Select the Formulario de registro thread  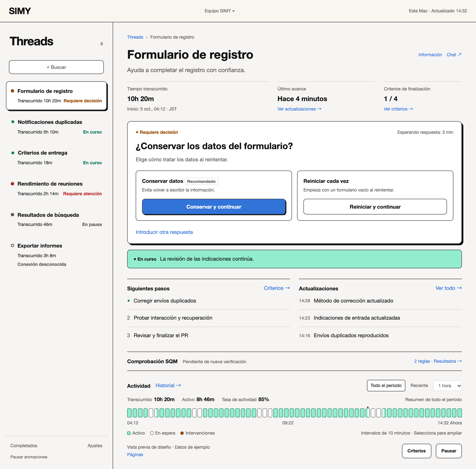pos(56,96)
